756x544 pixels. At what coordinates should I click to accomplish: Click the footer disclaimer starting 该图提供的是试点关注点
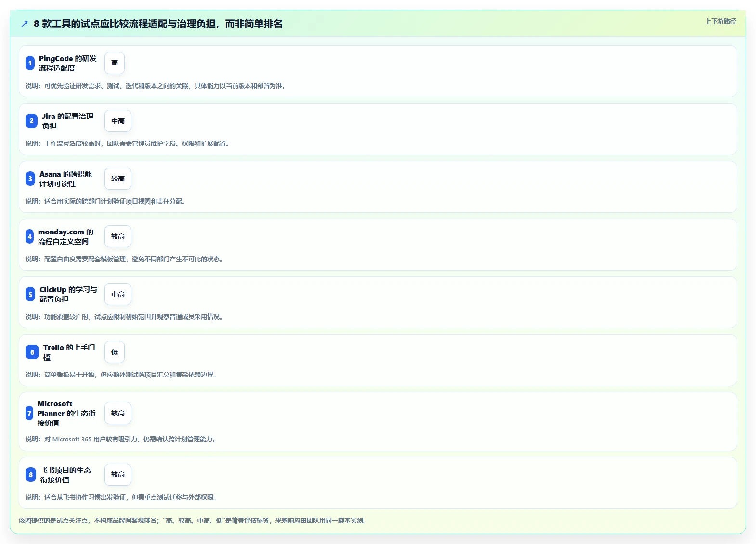[194, 520]
